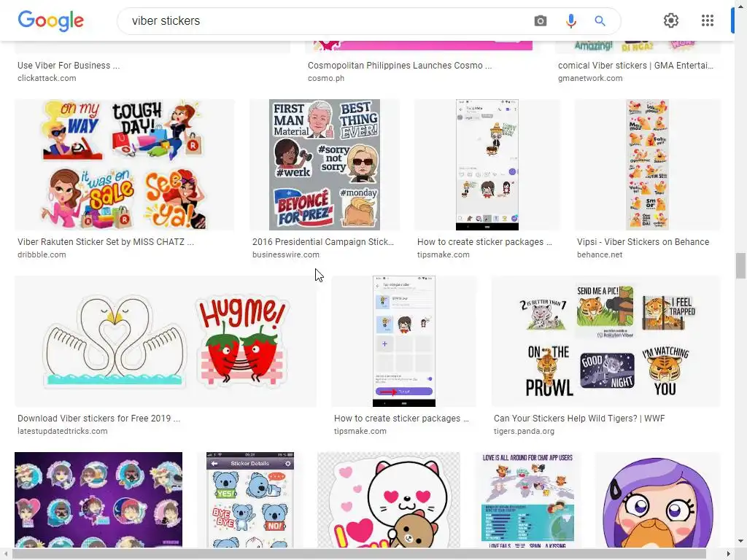Open search by image camera icon
Screen dimensions: 747x560
coord(541,21)
